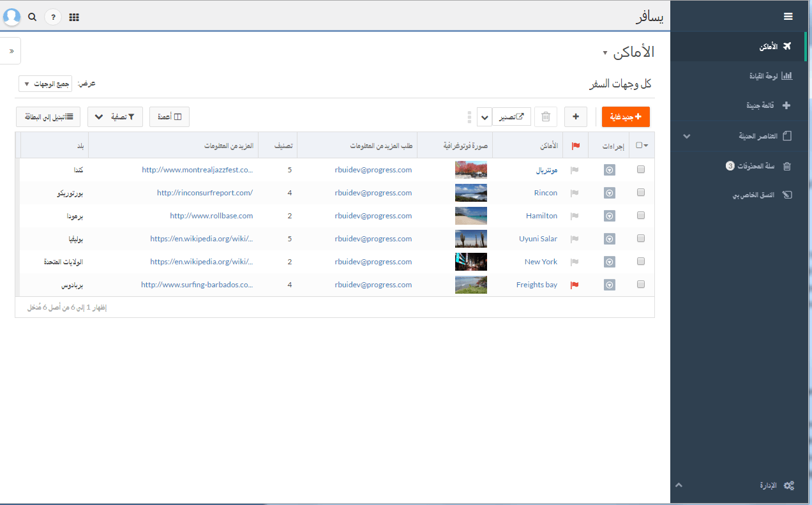Image resolution: width=812 pixels, height=505 pixels.
Task: Toggle the select-all checkbox in table header
Action: (x=639, y=146)
